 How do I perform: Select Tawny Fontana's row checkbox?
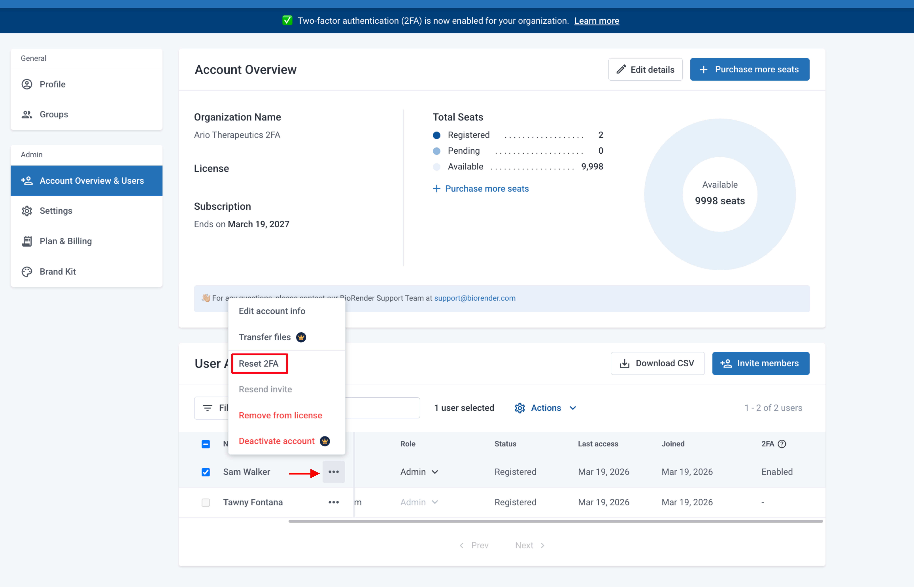(205, 502)
